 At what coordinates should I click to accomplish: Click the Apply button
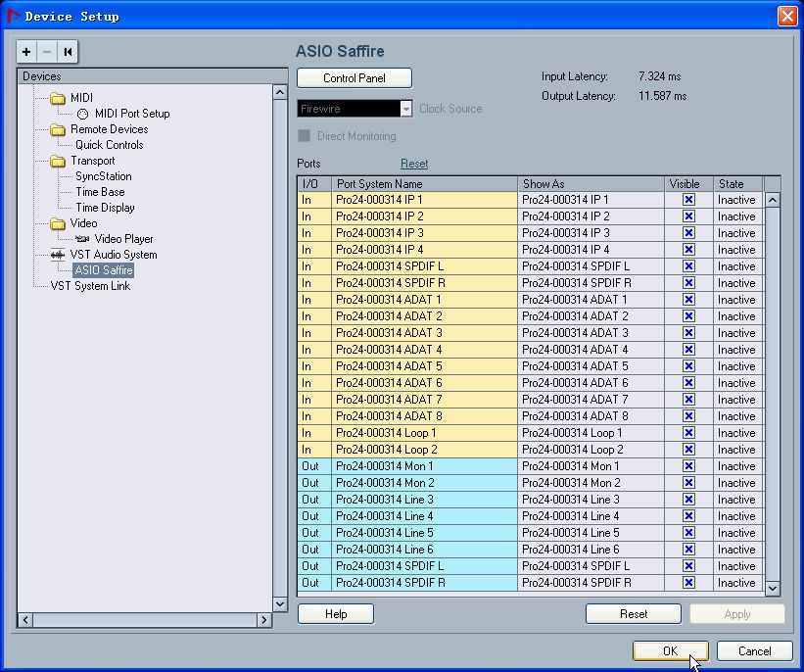point(737,614)
